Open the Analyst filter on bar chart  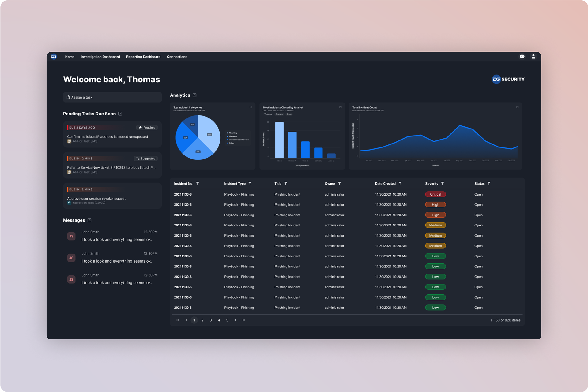[x=279, y=114]
